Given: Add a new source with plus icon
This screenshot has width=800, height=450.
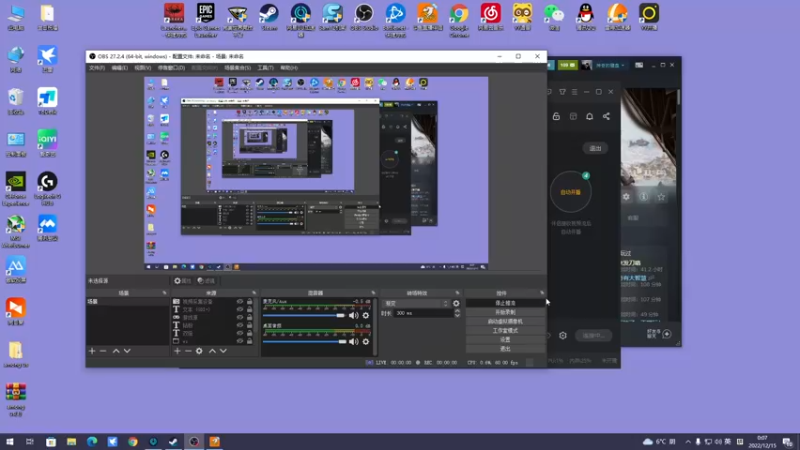Looking at the screenshot, I should (177, 351).
